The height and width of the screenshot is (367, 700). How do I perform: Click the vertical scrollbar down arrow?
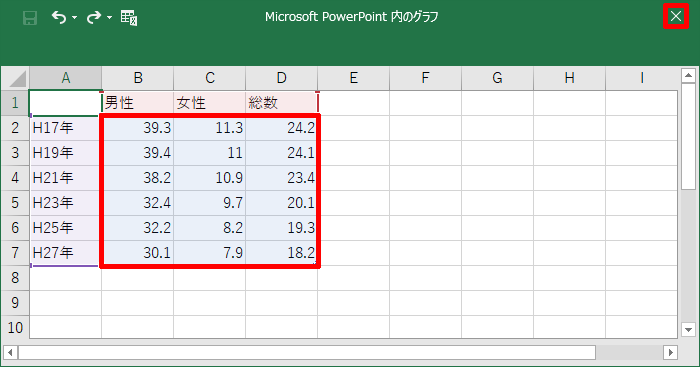pos(688,330)
